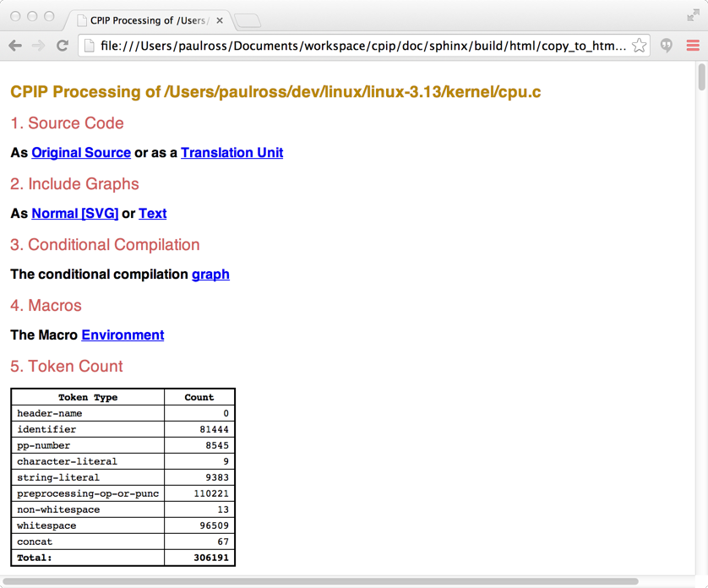Select the pp-number count 8545

199,445
